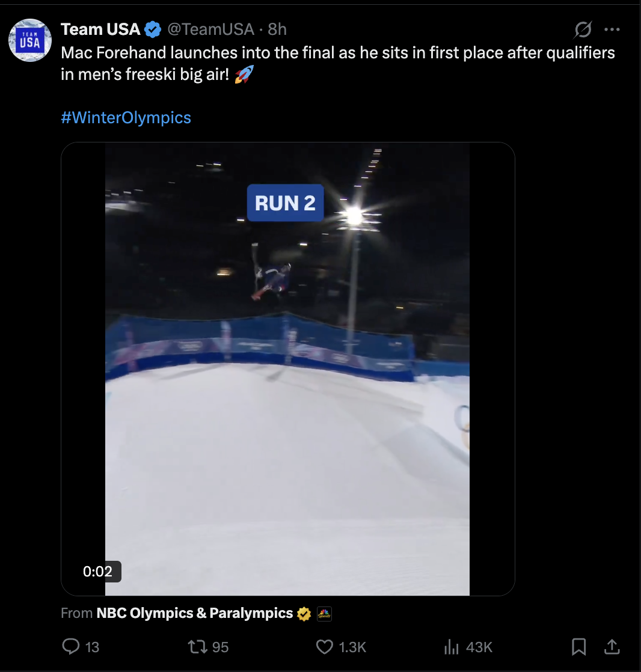Open NBC Olympics & Paralympics source link
Viewport: 641px width, 672px height.
(x=194, y=613)
